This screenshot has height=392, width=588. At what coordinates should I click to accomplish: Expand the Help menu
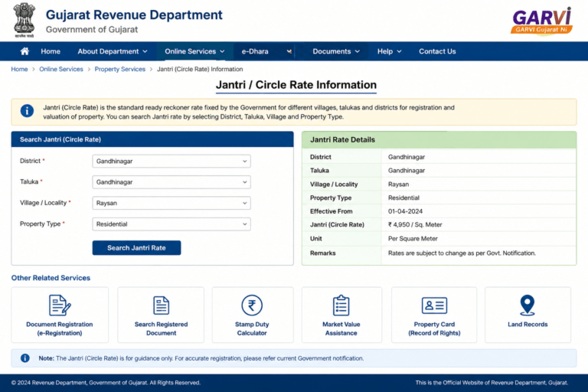389,51
